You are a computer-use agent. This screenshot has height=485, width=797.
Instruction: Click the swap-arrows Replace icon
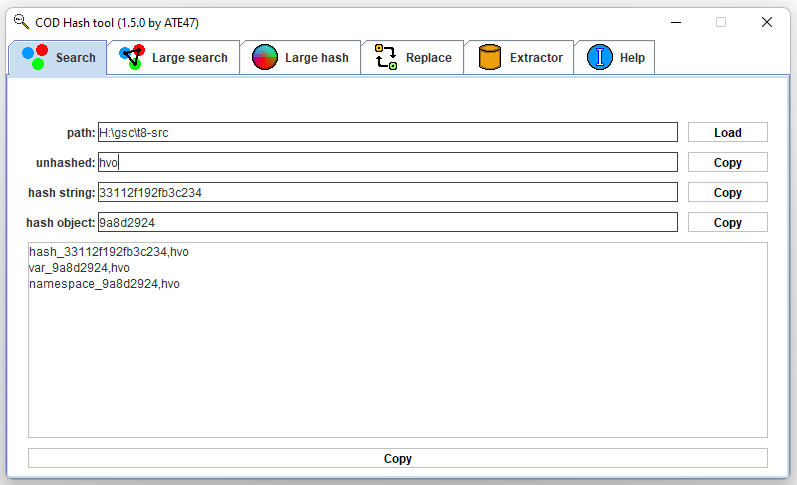click(x=386, y=57)
